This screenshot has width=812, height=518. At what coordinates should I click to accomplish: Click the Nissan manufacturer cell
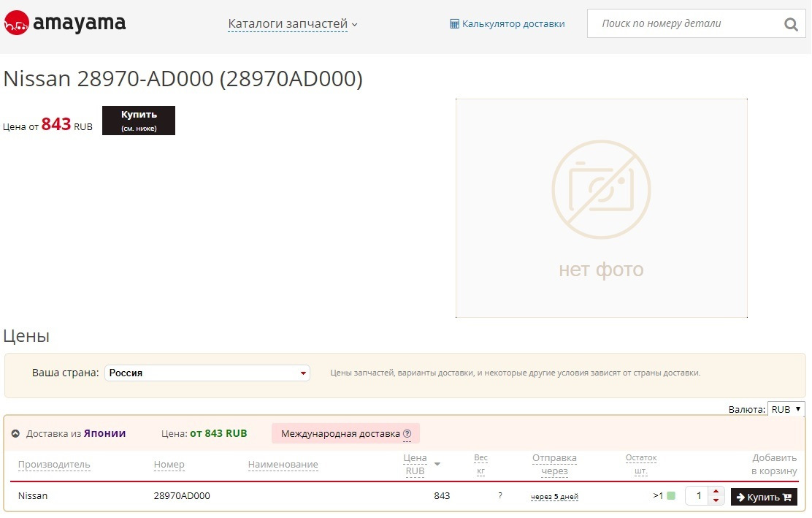33,496
